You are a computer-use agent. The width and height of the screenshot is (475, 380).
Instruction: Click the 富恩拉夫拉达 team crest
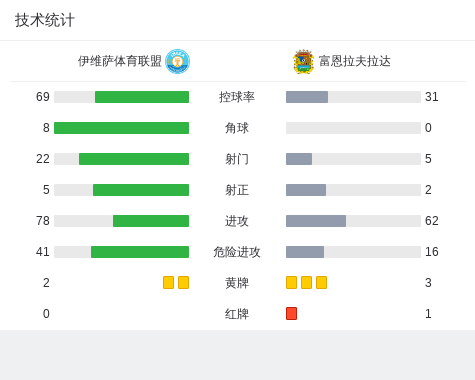[x=303, y=62]
